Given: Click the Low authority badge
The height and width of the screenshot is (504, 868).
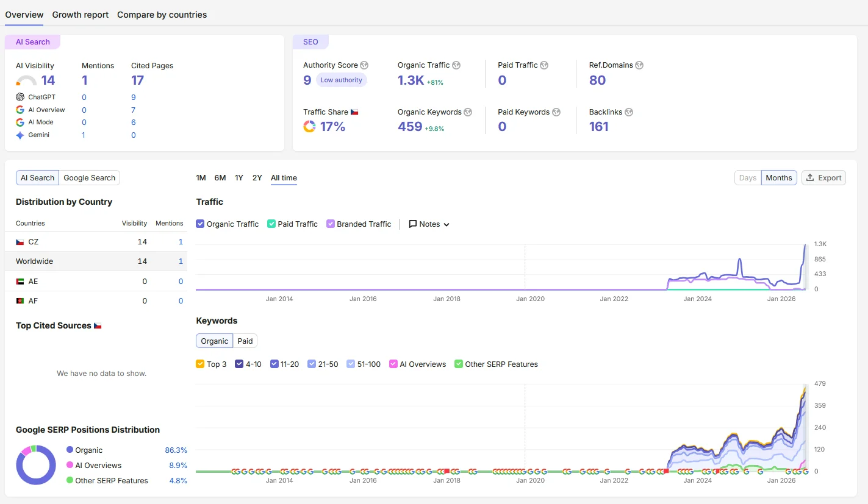Looking at the screenshot, I should coord(342,80).
